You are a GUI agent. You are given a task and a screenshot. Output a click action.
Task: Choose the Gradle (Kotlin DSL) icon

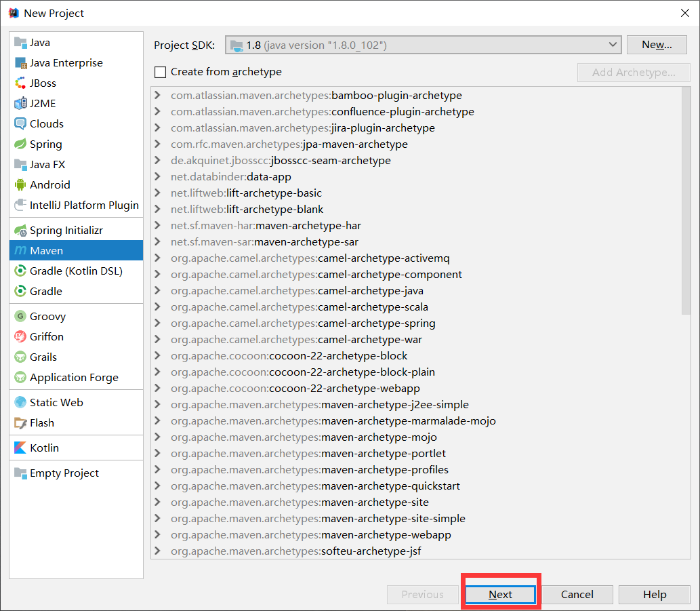(20, 271)
